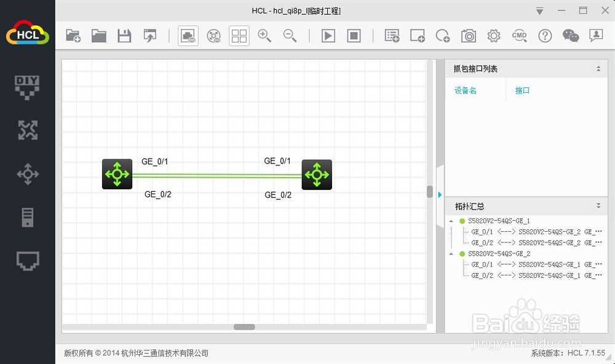Stop all devices with the stop button

(x=354, y=36)
